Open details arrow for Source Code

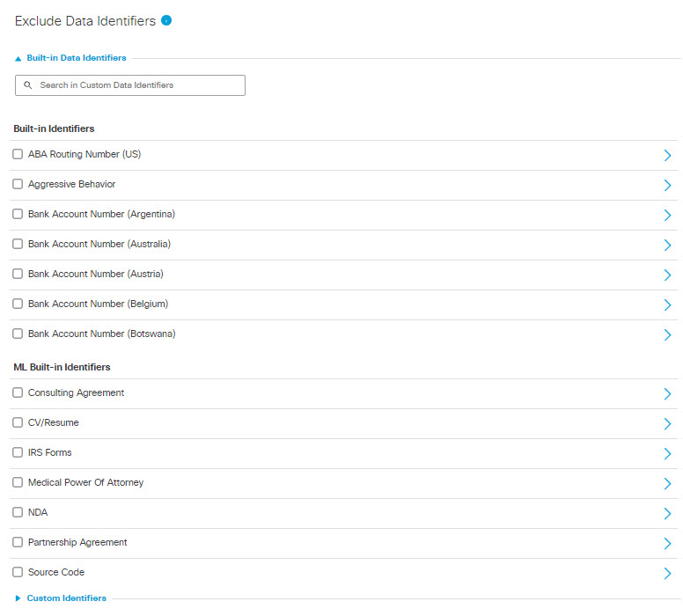(667, 573)
